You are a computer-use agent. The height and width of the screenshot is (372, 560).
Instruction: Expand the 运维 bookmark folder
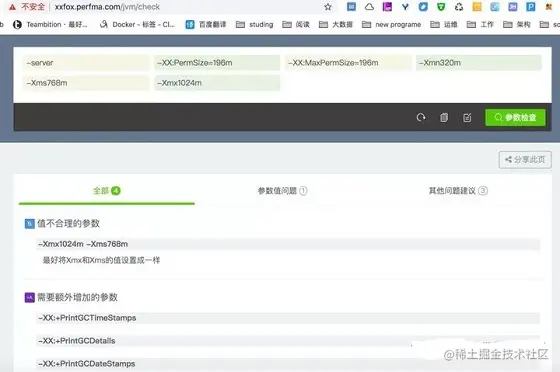(444, 24)
